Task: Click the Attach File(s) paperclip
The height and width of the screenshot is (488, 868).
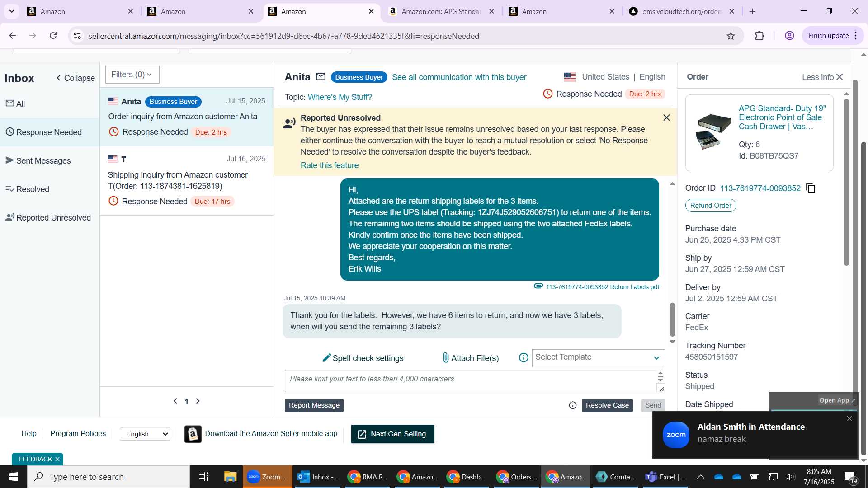Action: pyautogui.click(x=471, y=358)
